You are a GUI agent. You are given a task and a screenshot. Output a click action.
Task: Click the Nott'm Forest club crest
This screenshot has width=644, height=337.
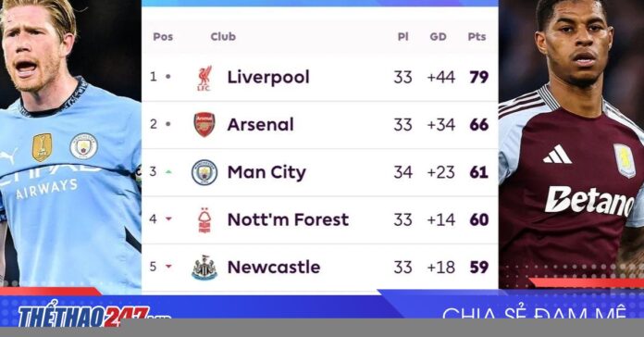[204, 220]
